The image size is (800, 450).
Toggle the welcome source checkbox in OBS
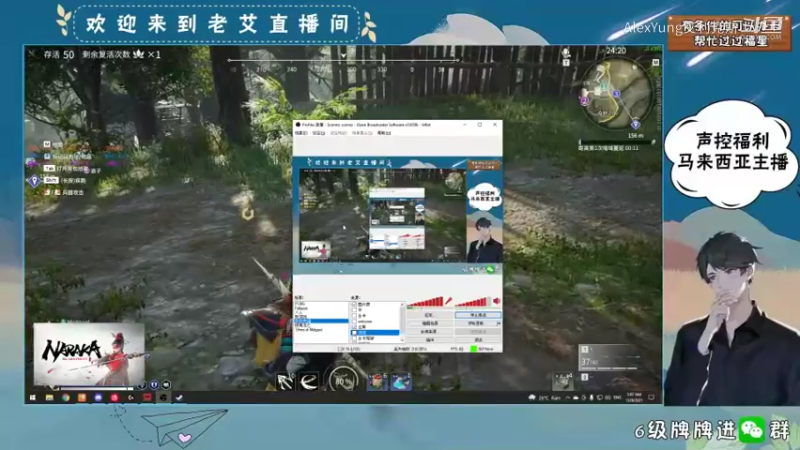click(x=354, y=321)
